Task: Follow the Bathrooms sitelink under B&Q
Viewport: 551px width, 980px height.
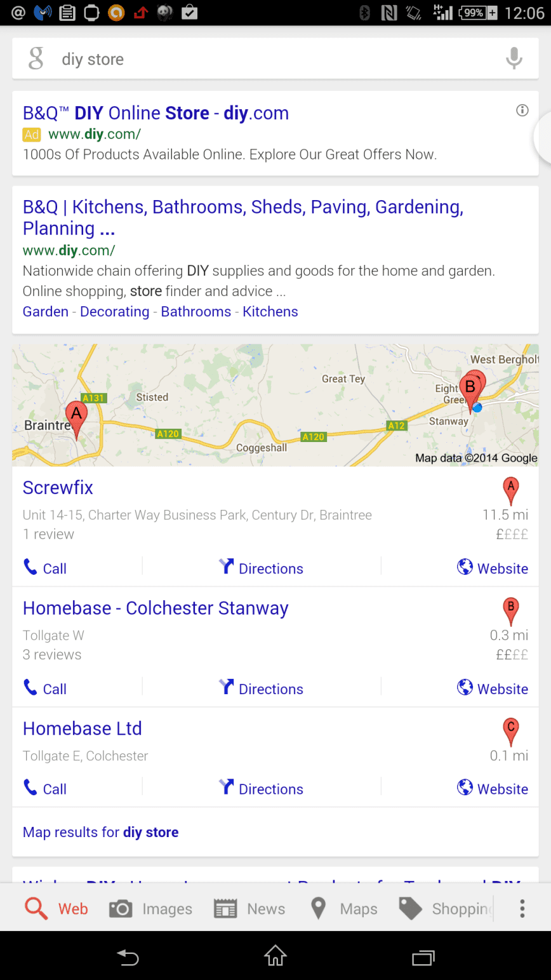Action: 196,311
